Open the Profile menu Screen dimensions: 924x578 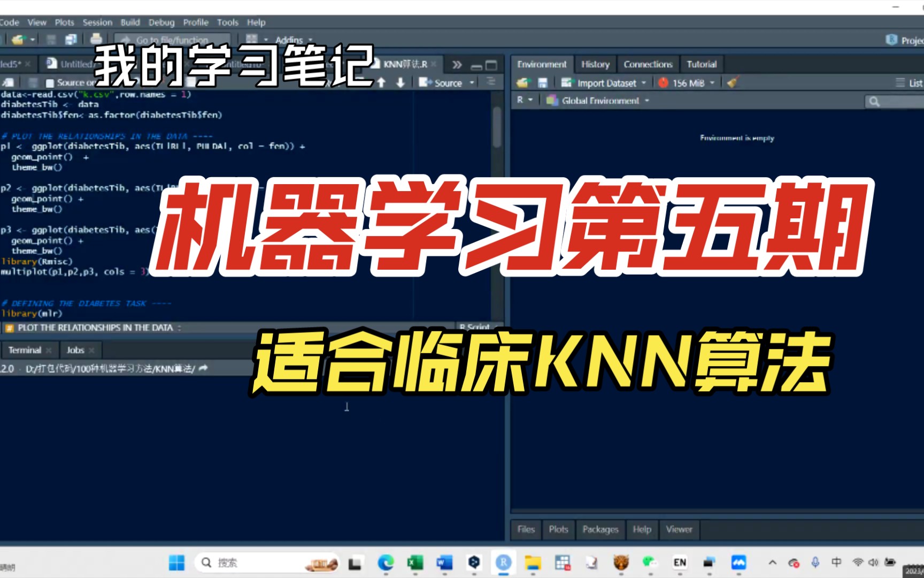tap(196, 22)
